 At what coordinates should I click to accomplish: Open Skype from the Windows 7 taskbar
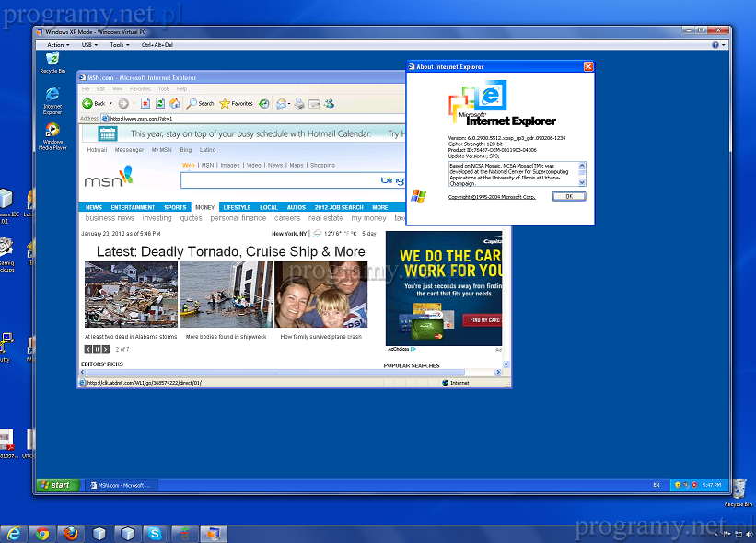click(x=156, y=533)
